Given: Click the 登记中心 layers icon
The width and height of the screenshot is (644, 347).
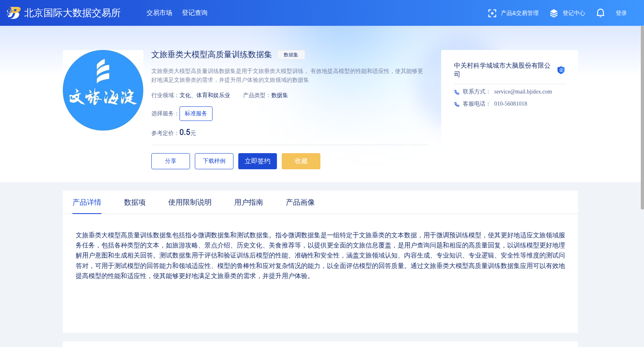Looking at the screenshot, I should [554, 13].
